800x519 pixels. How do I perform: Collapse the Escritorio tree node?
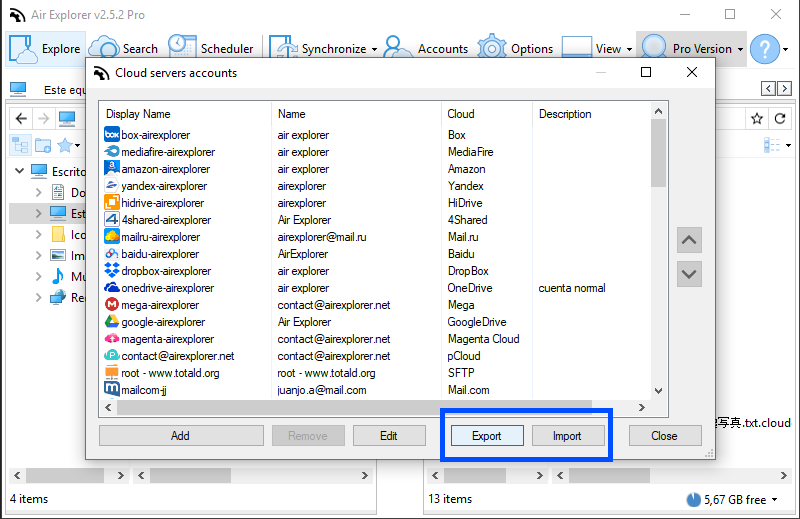point(20,170)
